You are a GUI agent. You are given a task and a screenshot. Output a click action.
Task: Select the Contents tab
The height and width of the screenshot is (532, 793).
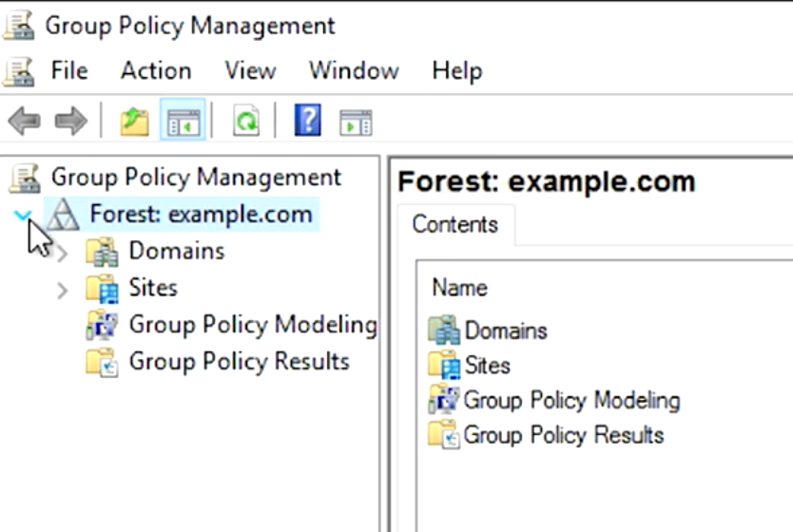(x=455, y=225)
